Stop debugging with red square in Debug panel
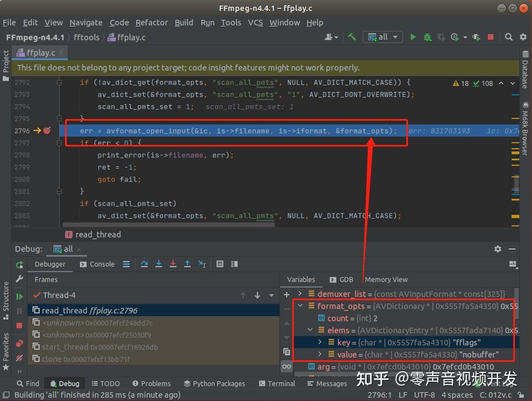This screenshot has height=401, width=532. pyautogui.click(x=19, y=326)
